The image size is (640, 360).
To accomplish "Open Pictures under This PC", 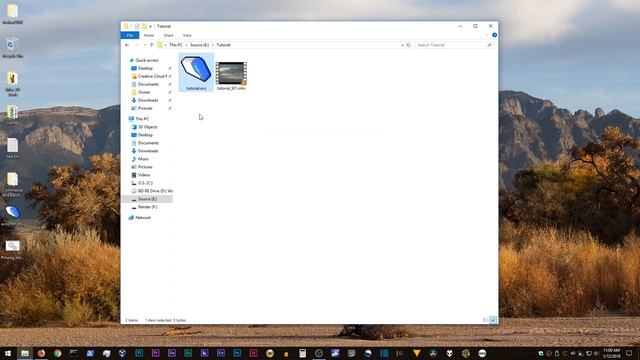I will [x=145, y=167].
